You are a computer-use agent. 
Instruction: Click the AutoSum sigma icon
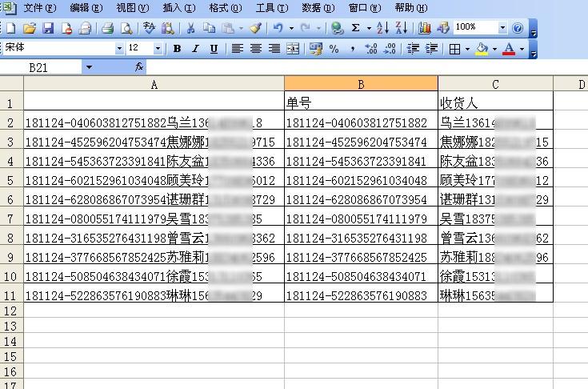click(356, 28)
